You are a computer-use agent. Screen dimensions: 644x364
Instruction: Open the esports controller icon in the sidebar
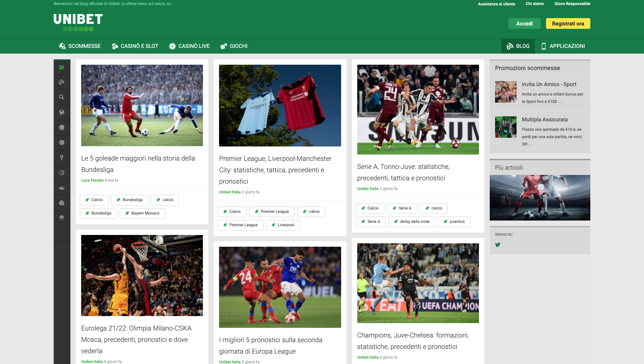62,188
